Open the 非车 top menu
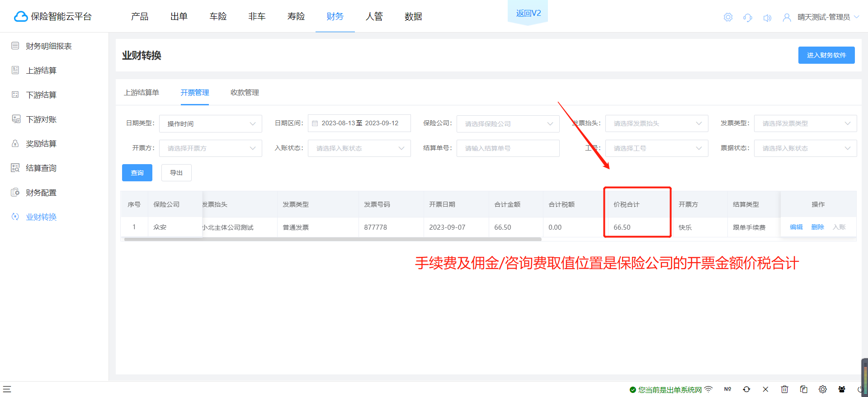Viewport: 868px width, 397px height. point(257,16)
